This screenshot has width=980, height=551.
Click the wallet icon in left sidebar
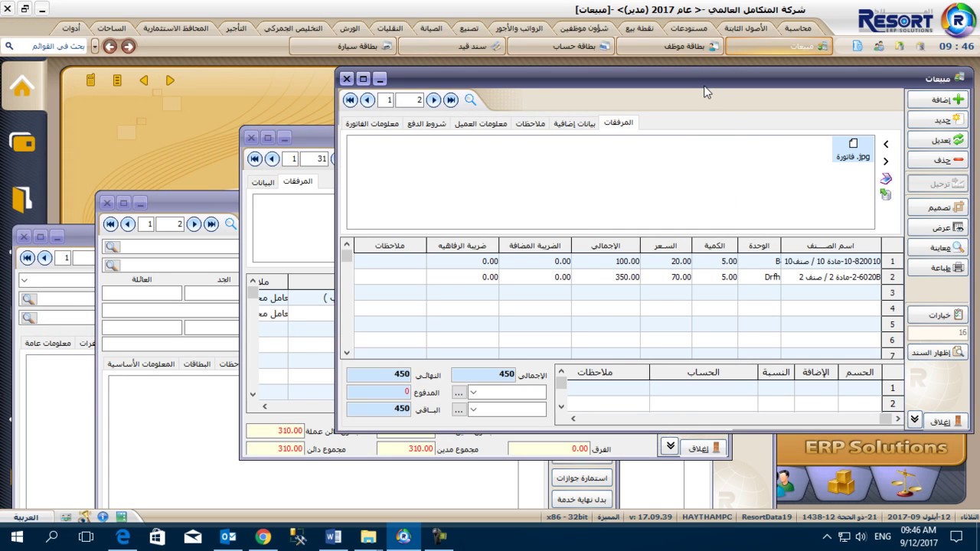(x=21, y=142)
